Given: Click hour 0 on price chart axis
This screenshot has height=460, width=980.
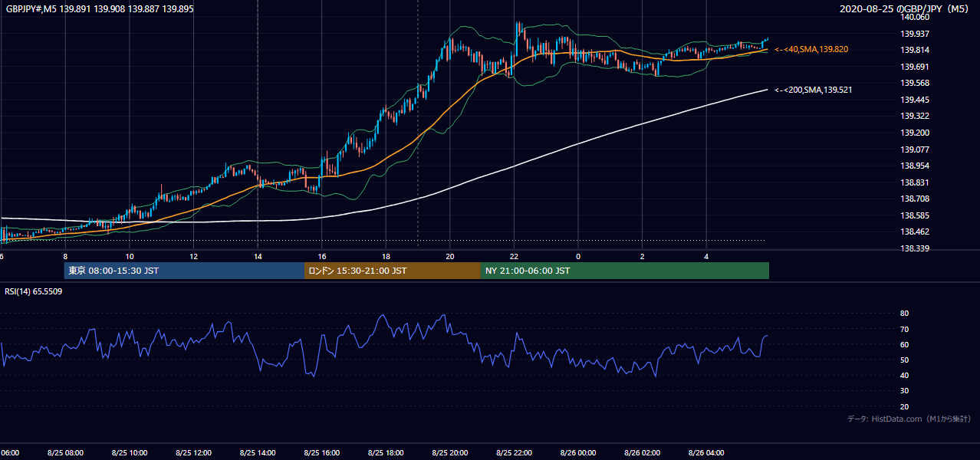Looking at the screenshot, I should click(x=578, y=256).
